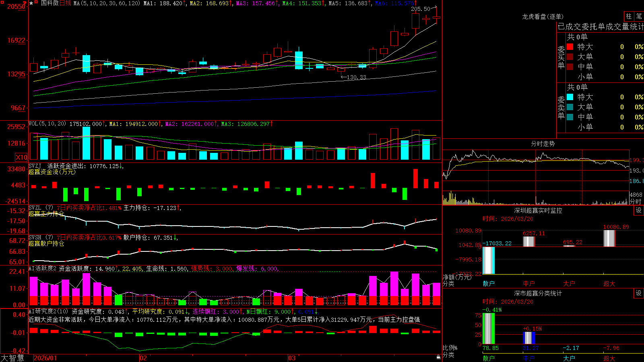
Task: Click the SVZL (7) indicator name
Action: pyautogui.click(x=41, y=208)
